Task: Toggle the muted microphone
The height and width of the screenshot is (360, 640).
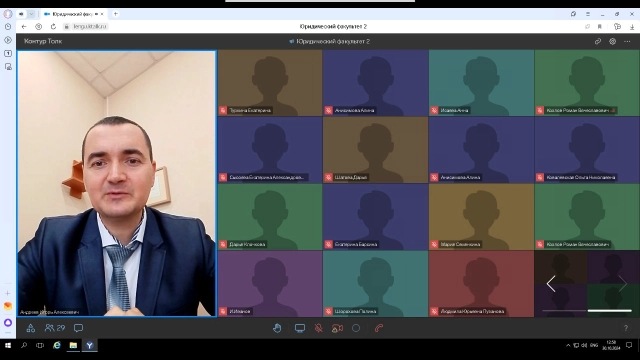Action: click(x=319, y=328)
